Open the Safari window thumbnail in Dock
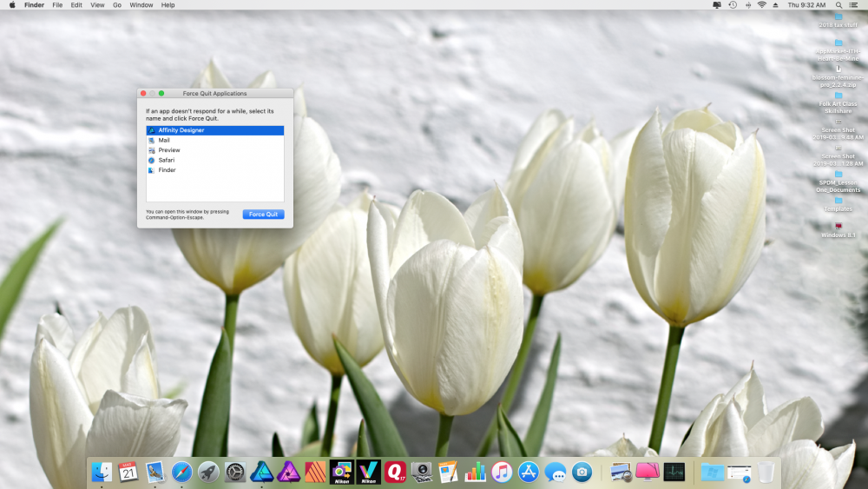The height and width of the screenshot is (489, 868). click(x=739, y=473)
